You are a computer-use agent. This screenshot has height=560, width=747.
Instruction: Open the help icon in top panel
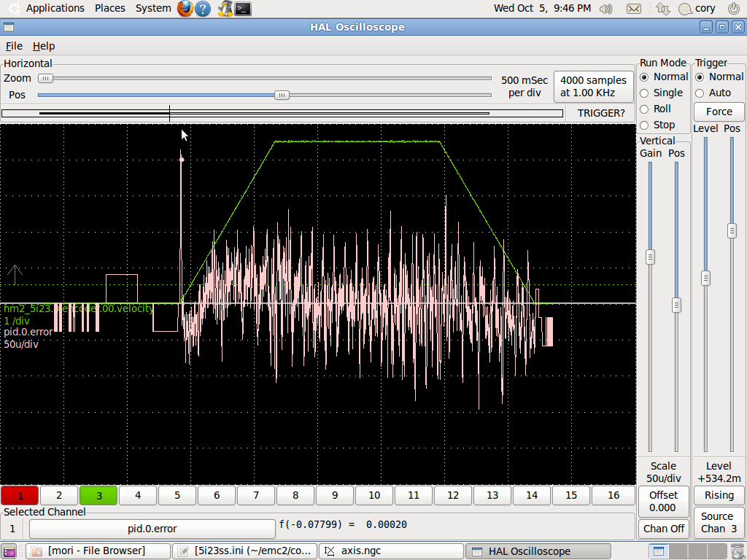tap(203, 9)
